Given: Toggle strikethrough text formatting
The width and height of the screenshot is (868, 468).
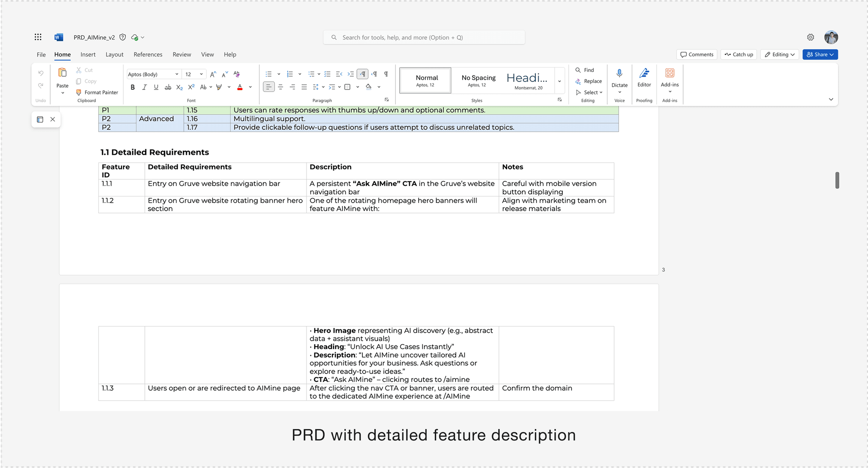Looking at the screenshot, I should (x=168, y=87).
